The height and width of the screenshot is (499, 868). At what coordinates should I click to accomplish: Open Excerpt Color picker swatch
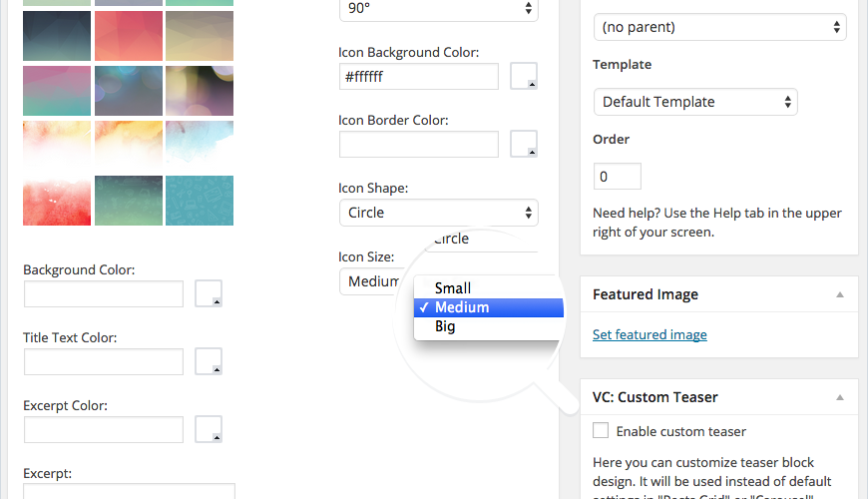(x=209, y=429)
